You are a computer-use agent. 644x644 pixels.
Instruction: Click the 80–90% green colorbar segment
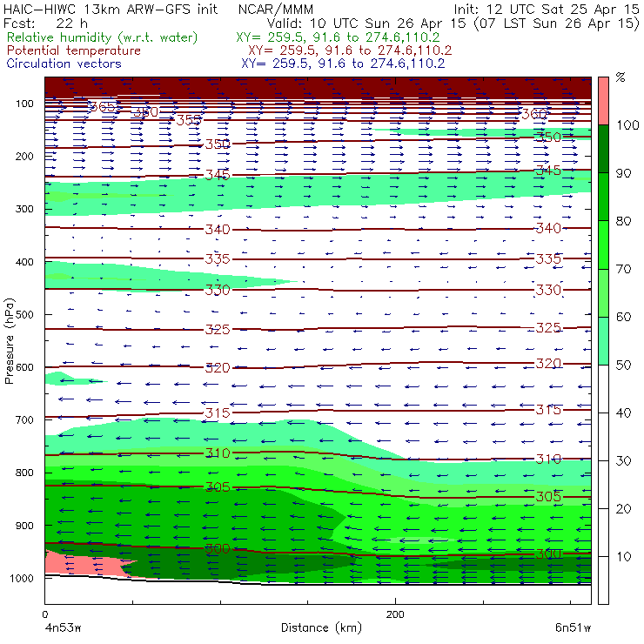pos(603,197)
